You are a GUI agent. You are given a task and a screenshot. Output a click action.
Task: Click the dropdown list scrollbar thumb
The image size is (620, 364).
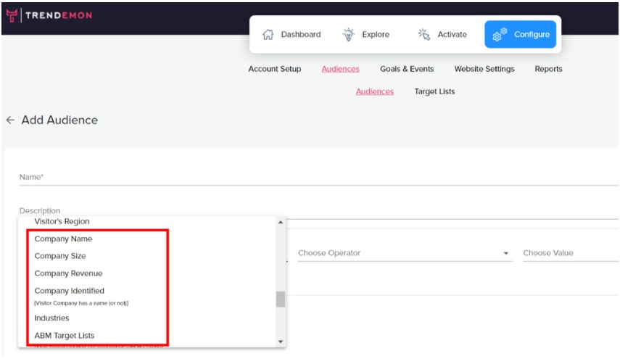pos(281,299)
